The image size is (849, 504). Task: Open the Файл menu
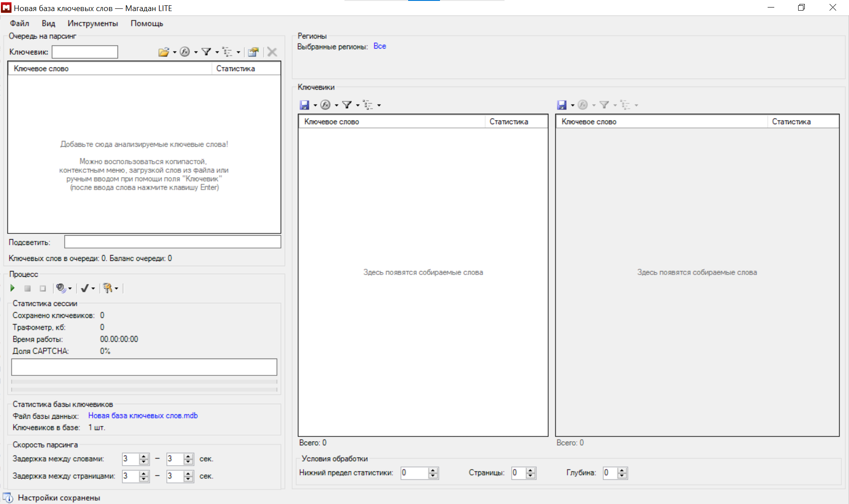click(x=19, y=23)
